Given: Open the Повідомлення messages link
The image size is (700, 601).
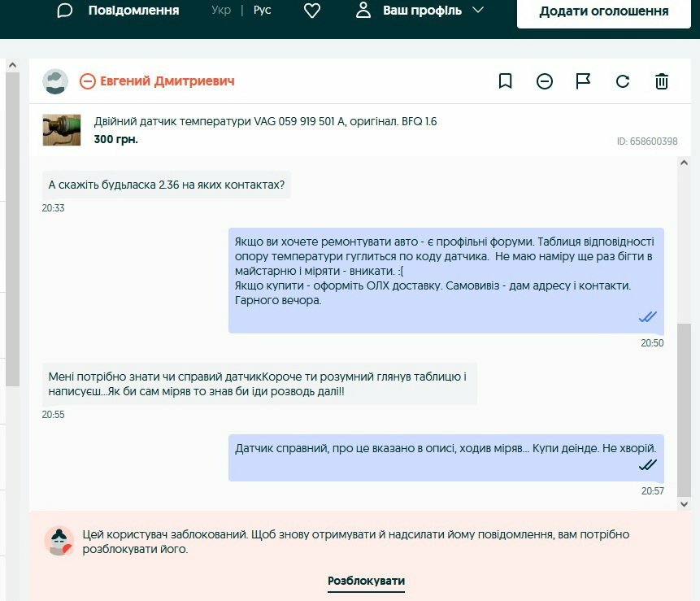Looking at the screenshot, I should pos(133,11).
